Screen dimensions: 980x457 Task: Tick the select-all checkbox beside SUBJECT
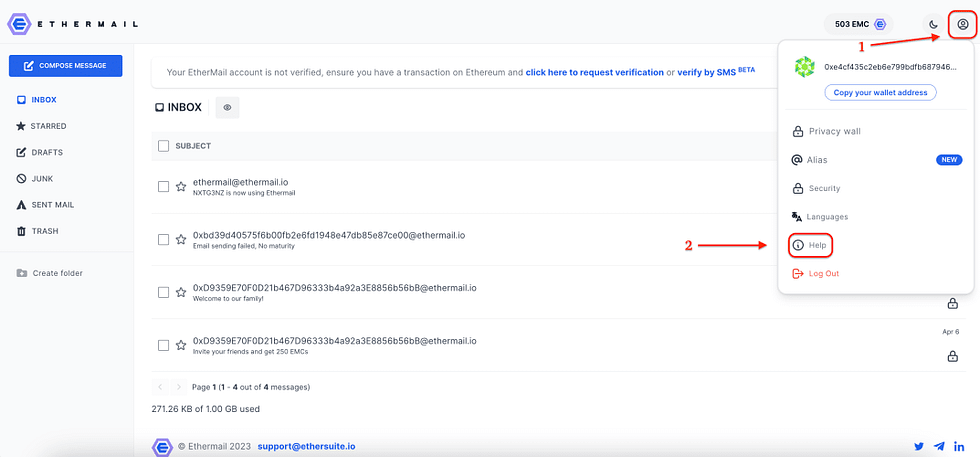164,146
